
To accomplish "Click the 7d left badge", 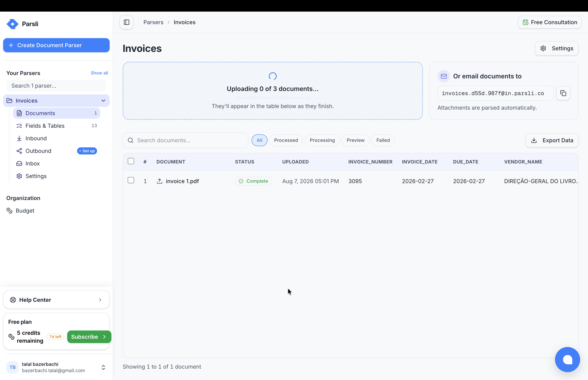I will click(x=55, y=337).
